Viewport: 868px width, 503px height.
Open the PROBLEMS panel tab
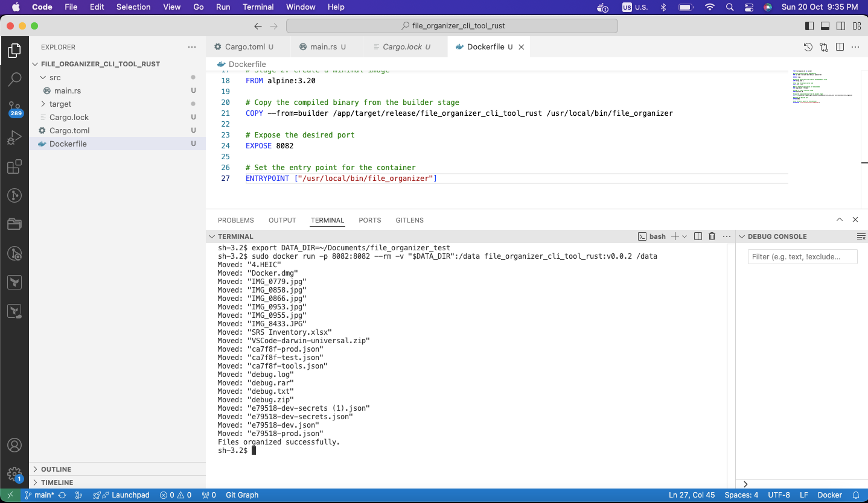click(x=236, y=220)
